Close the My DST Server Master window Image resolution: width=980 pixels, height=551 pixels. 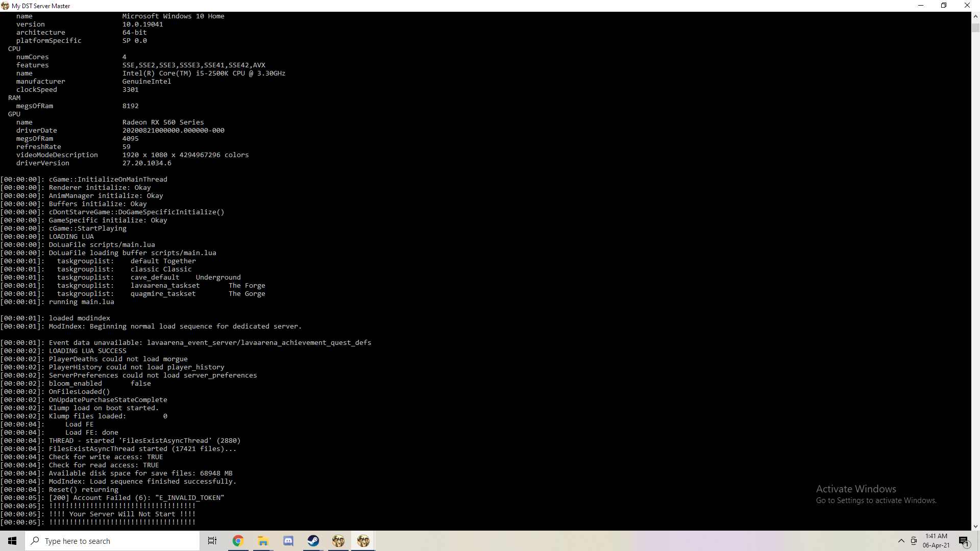click(x=967, y=6)
